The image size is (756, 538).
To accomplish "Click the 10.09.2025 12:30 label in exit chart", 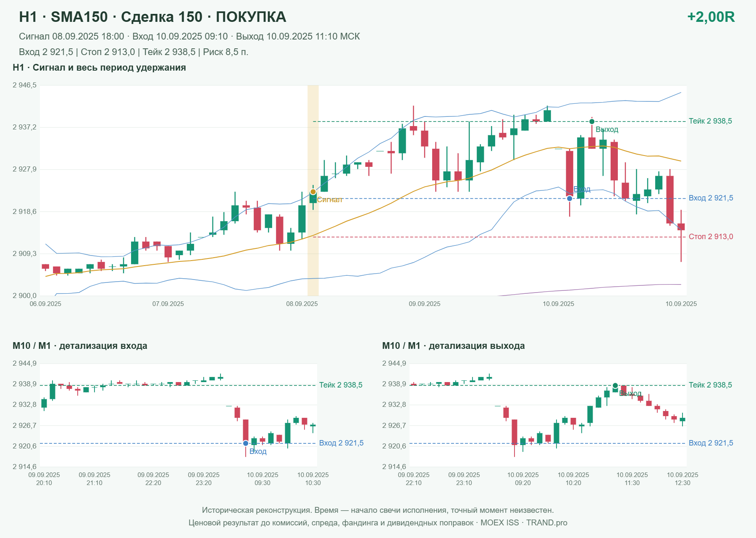I will coord(682,479).
